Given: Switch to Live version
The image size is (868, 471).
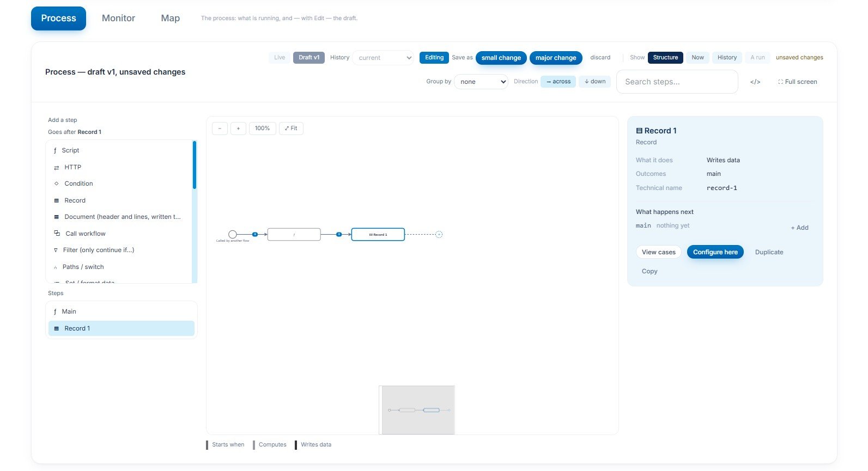Looking at the screenshot, I should tap(280, 58).
